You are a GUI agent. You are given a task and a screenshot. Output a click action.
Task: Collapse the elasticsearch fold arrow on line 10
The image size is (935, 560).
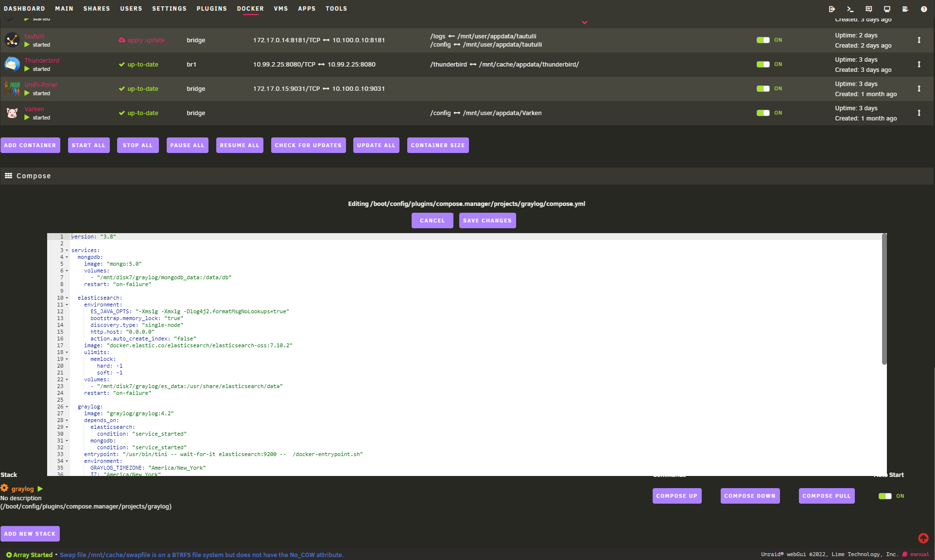click(x=67, y=298)
